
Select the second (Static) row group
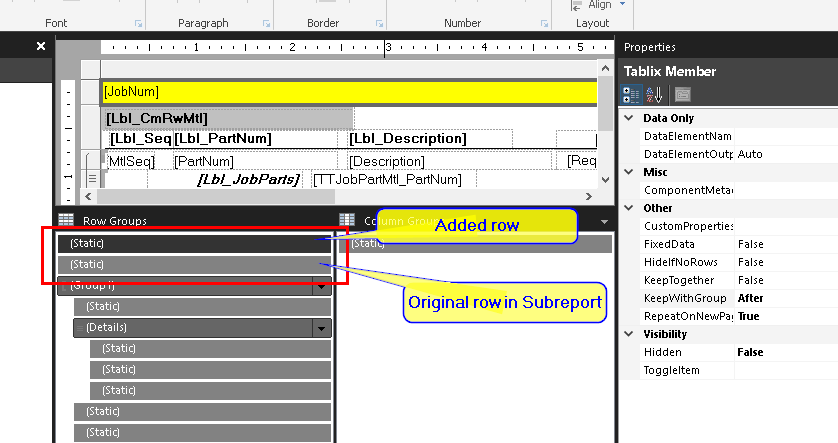coord(194,265)
